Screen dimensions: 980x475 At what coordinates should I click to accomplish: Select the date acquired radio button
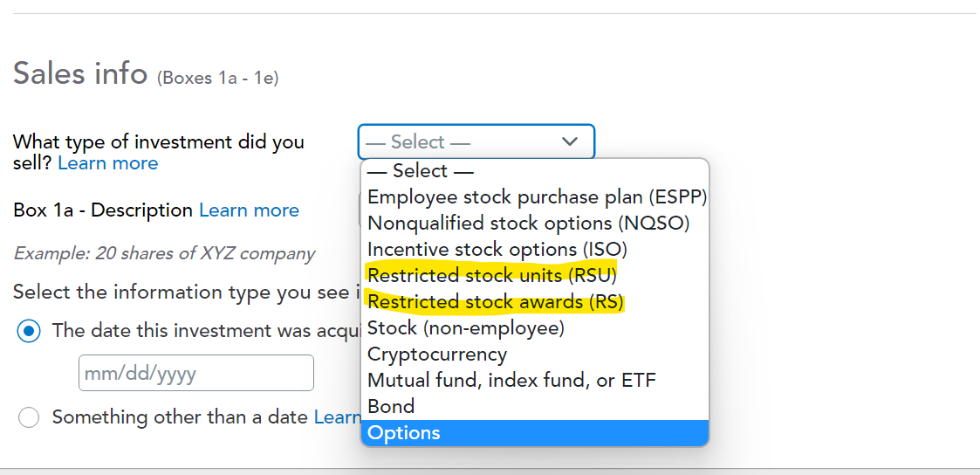(29, 331)
